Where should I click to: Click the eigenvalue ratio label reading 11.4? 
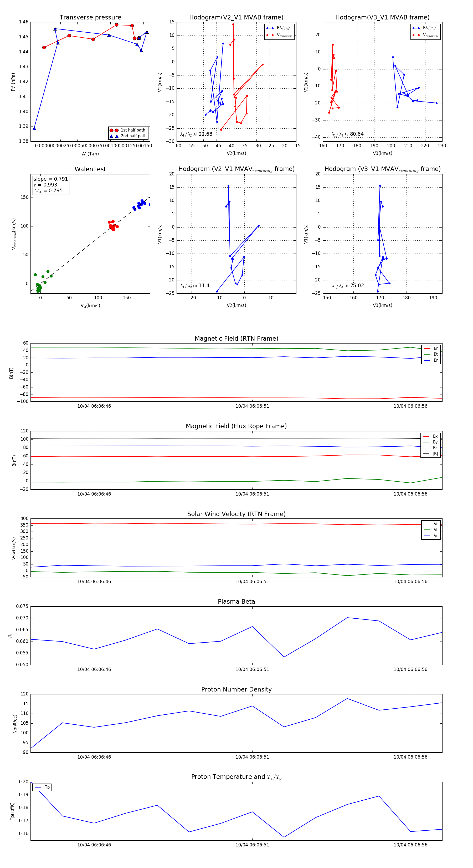[195, 286]
